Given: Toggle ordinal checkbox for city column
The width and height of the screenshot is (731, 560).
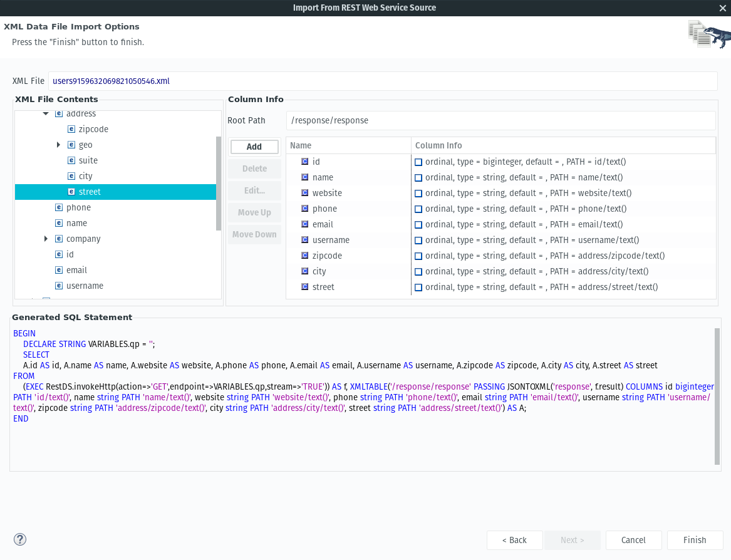Looking at the screenshot, I should point(418,271).
